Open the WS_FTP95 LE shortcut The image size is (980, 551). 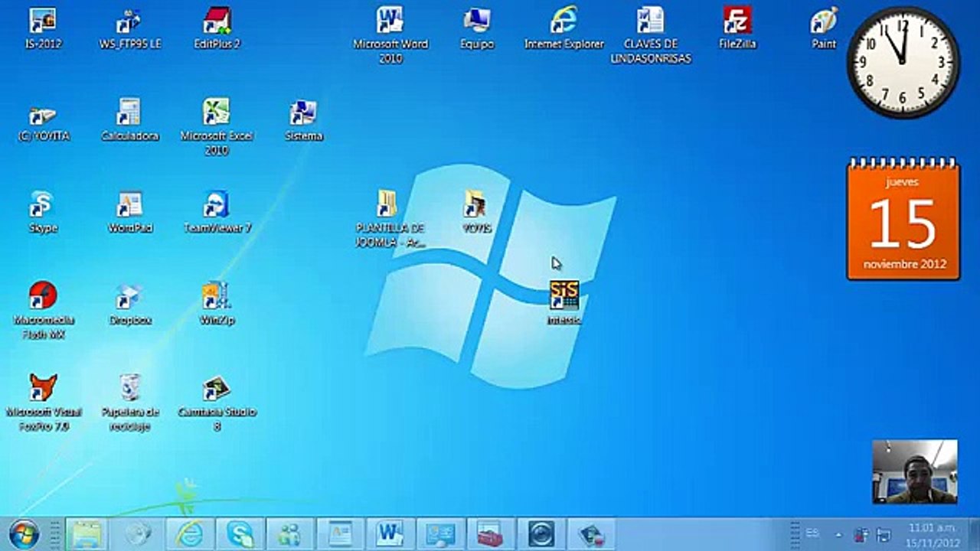point(129,28)
